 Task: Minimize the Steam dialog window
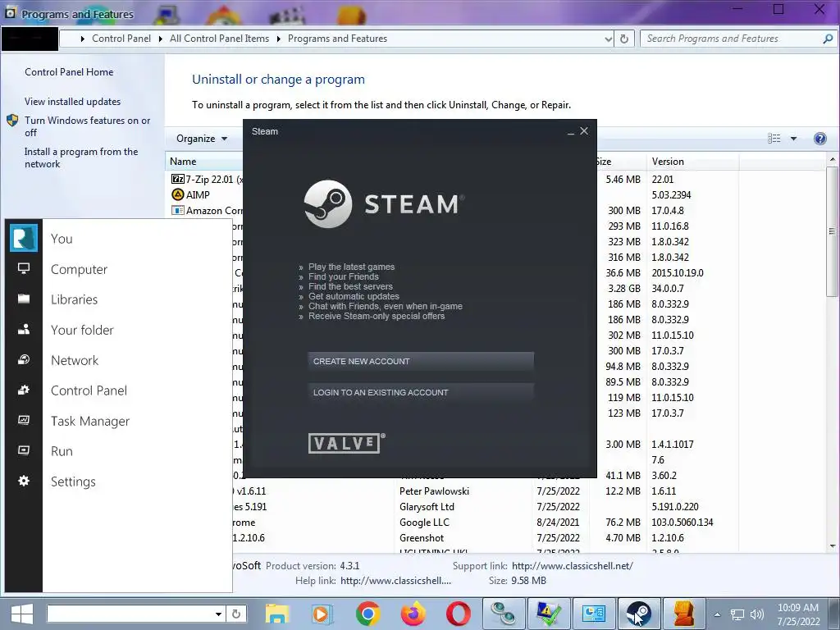[571, 132]
